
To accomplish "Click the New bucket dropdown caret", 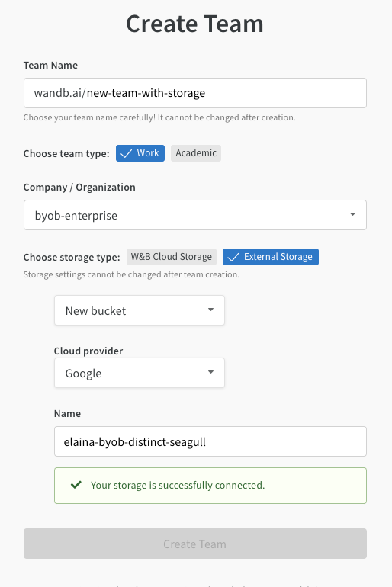I will pyautogui.click(x=210, y=310).
